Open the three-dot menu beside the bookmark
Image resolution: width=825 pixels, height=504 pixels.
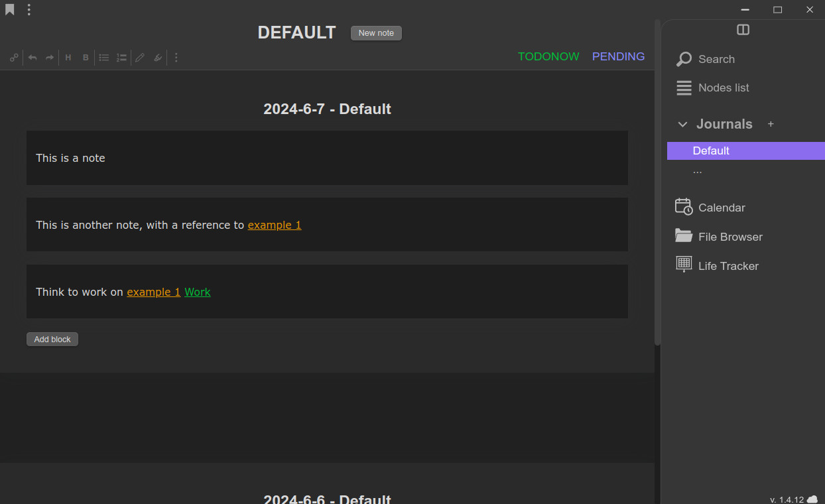tap(29, 10)
